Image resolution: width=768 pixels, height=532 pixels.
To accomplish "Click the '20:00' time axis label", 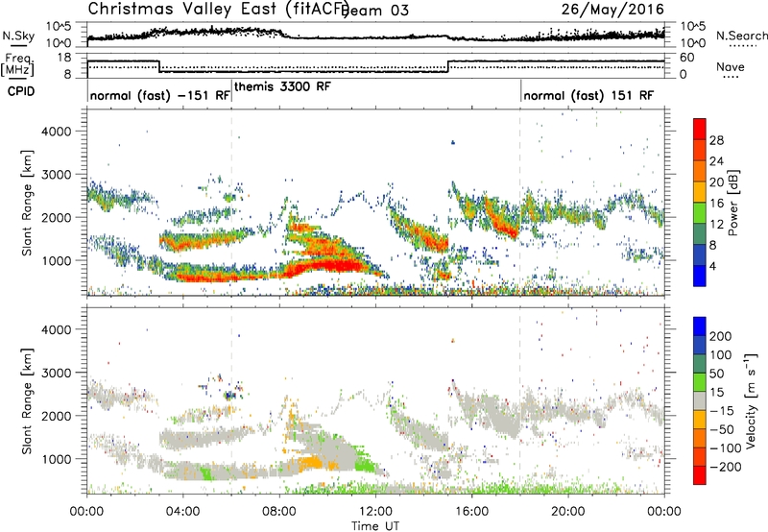I will coord(567,512).
